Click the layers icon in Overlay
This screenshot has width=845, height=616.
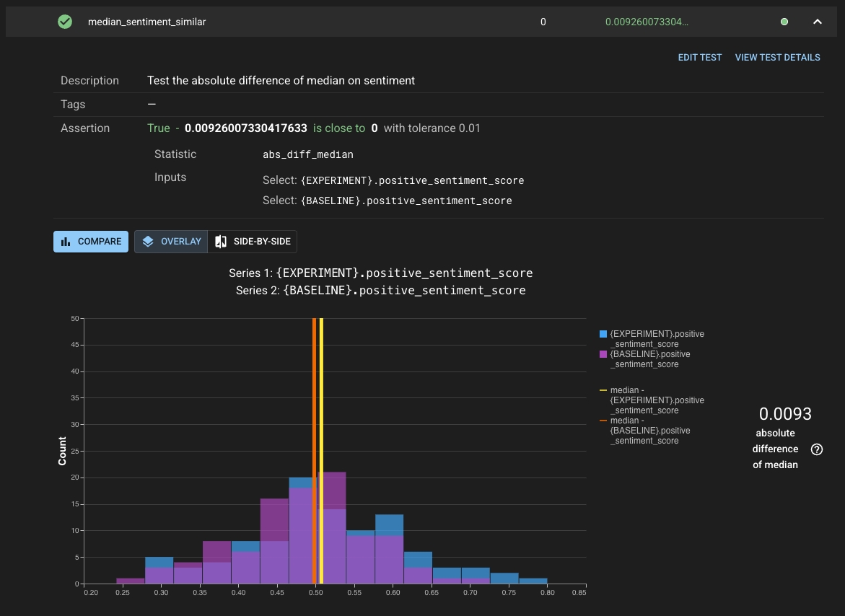pos(148,242)
